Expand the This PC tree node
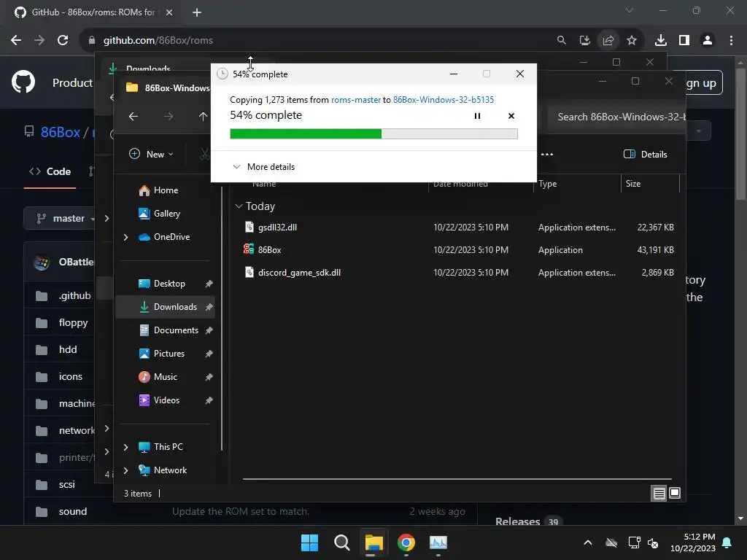This screenshot has width=747, height=560. tap(125, 447)
